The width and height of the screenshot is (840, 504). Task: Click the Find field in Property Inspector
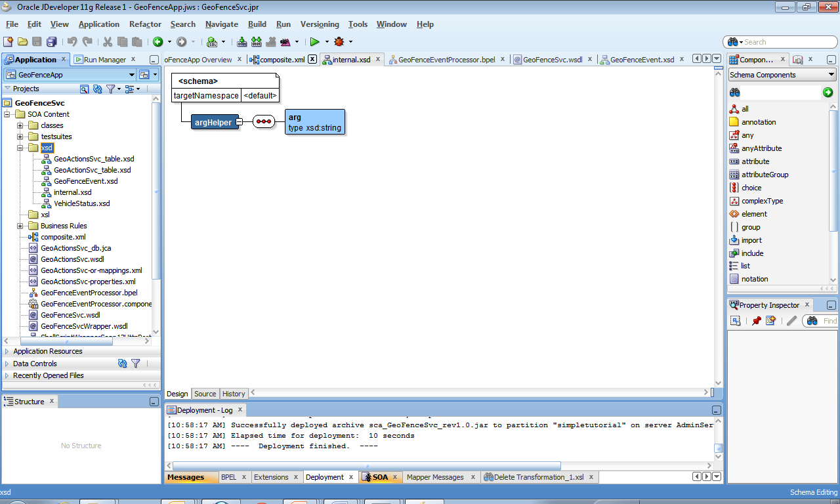[x=830, y=321]
